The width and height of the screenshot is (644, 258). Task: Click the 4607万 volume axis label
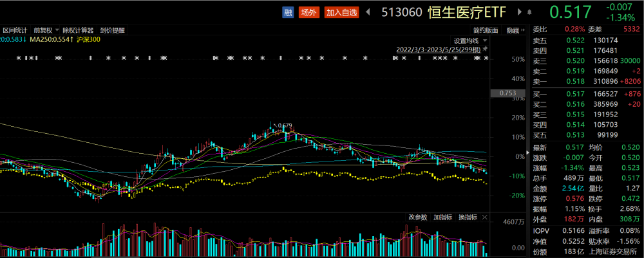pyautogui.click(x=513, y=222)
